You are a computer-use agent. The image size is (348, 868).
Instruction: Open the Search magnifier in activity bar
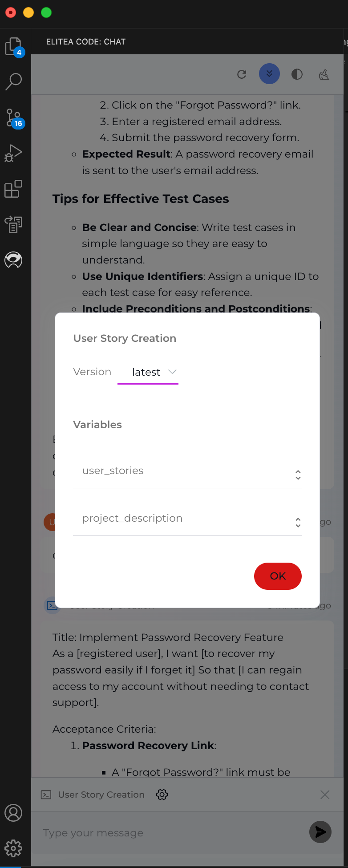[x=13, y=81]
